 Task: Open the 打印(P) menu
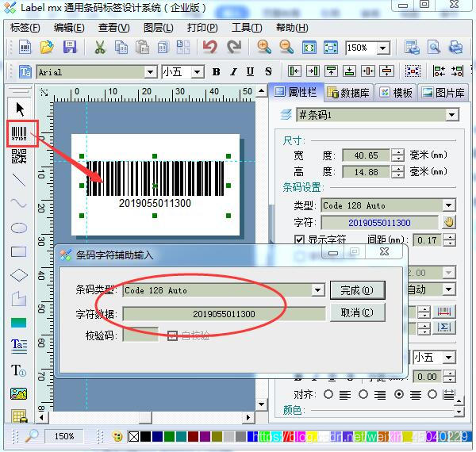(x=202, y=28)
